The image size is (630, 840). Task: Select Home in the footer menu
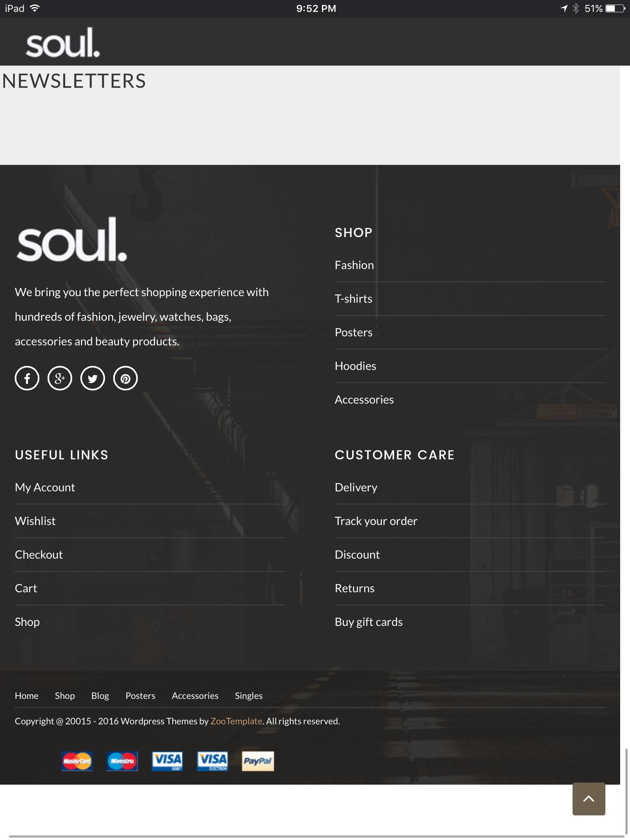(x=27, y=696)
